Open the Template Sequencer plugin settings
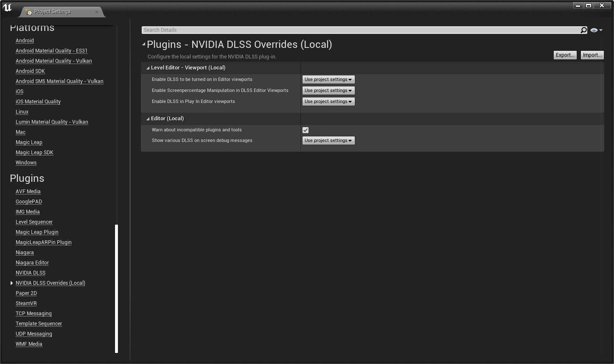Image resolution: width=614 pixels, height=364 pixels. (39, 324)
